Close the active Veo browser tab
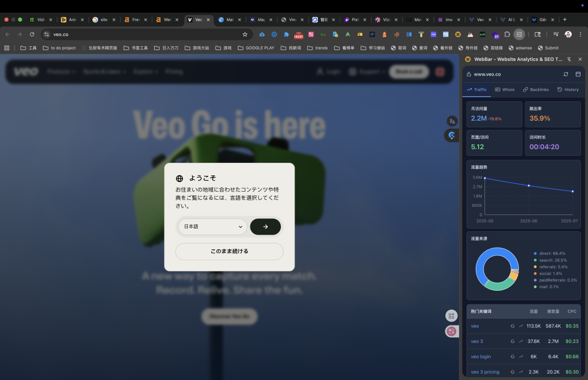The height and width of the screenshot is (380, 588). pyautogui.click(x=208, y=20)
